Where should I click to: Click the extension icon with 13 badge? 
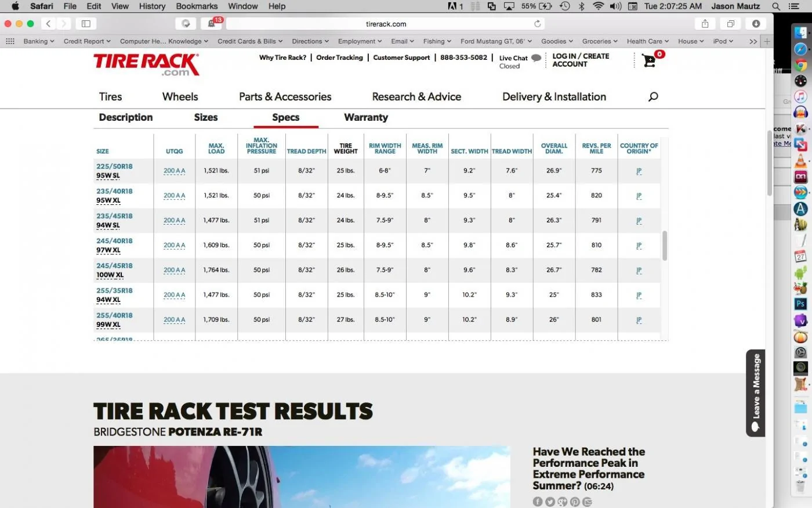[212, 24]
